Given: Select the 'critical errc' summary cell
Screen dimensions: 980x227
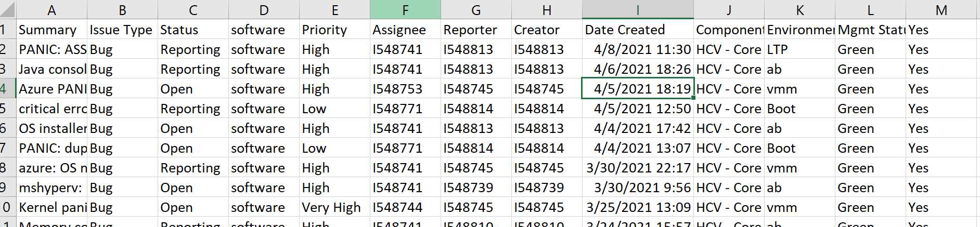Looking at the screenshot, I should point(51,109).
